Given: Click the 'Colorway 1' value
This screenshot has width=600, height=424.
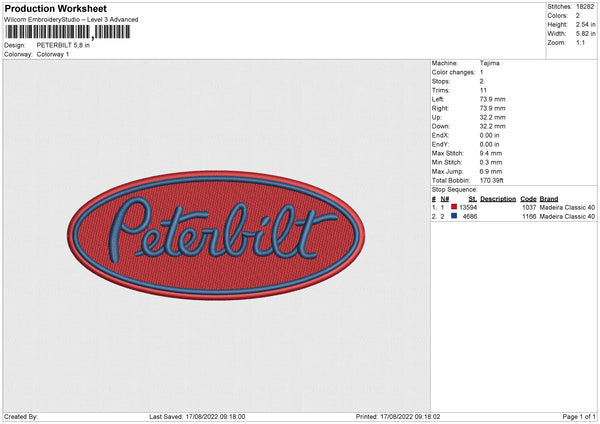Looking at the screenshot, I should click(53, 54).
